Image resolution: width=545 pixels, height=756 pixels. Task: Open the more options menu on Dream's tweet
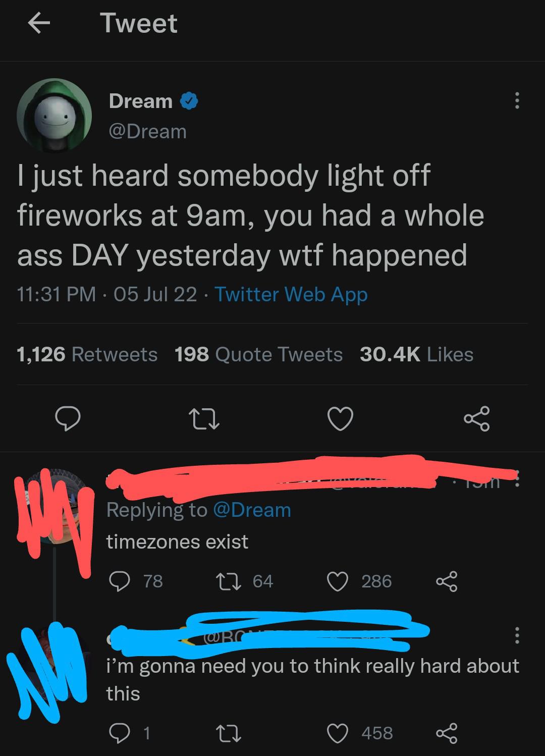click(x=516, y=100)
